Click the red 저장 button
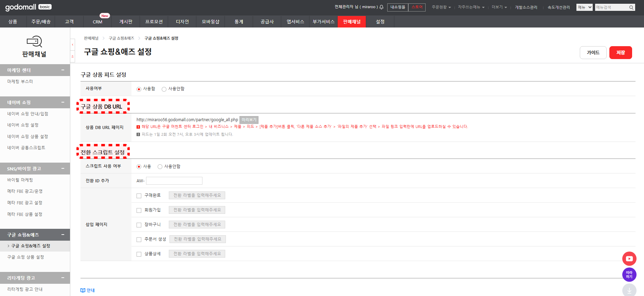 620,53
